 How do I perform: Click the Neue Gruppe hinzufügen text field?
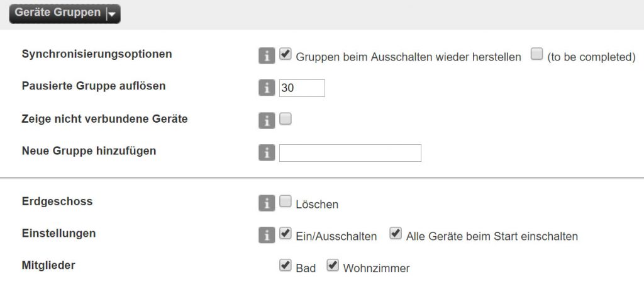tap(350, 153)
